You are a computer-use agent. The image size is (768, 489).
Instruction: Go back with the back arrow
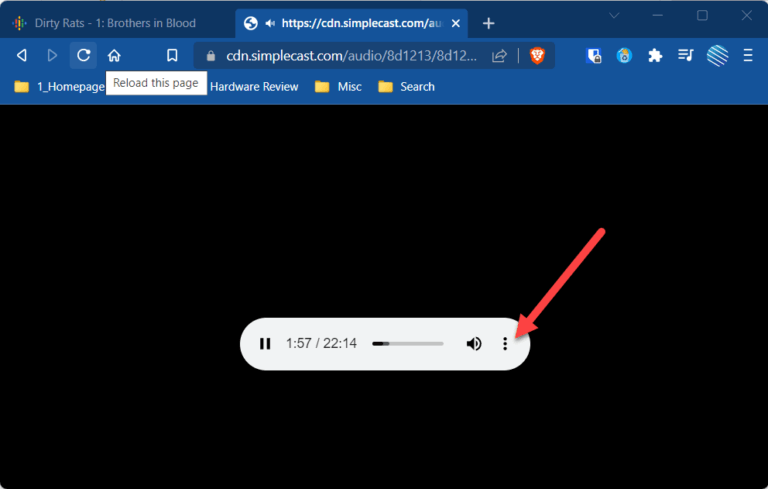(22, 55)
